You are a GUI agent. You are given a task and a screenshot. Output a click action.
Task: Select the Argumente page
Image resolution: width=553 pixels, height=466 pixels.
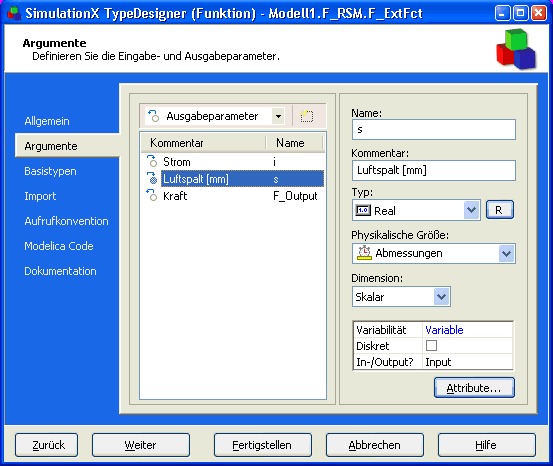[51, 146]
